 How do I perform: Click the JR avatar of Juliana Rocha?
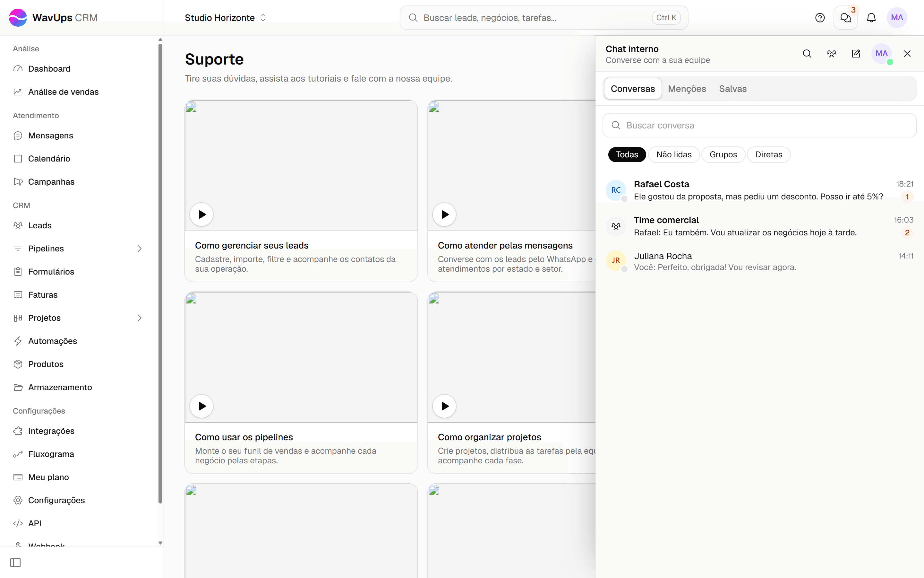616,260
